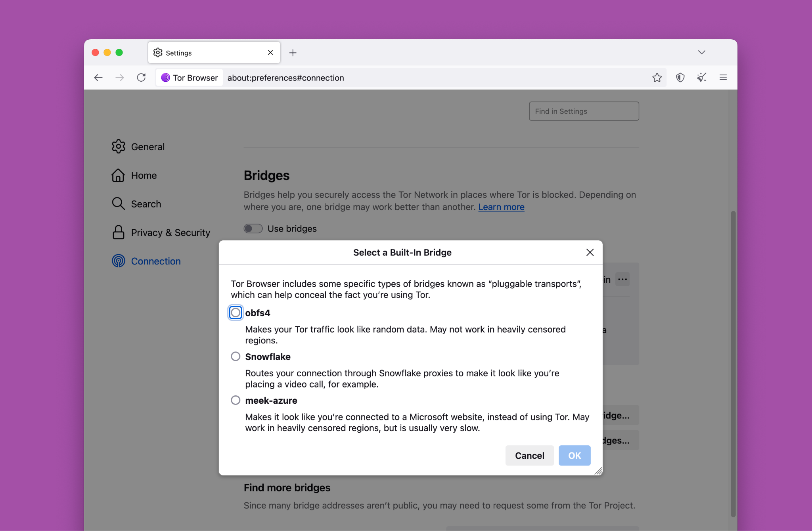
Task: Click the Find in Settings search field
Action: pyautogui.click(x=584, y=111)
